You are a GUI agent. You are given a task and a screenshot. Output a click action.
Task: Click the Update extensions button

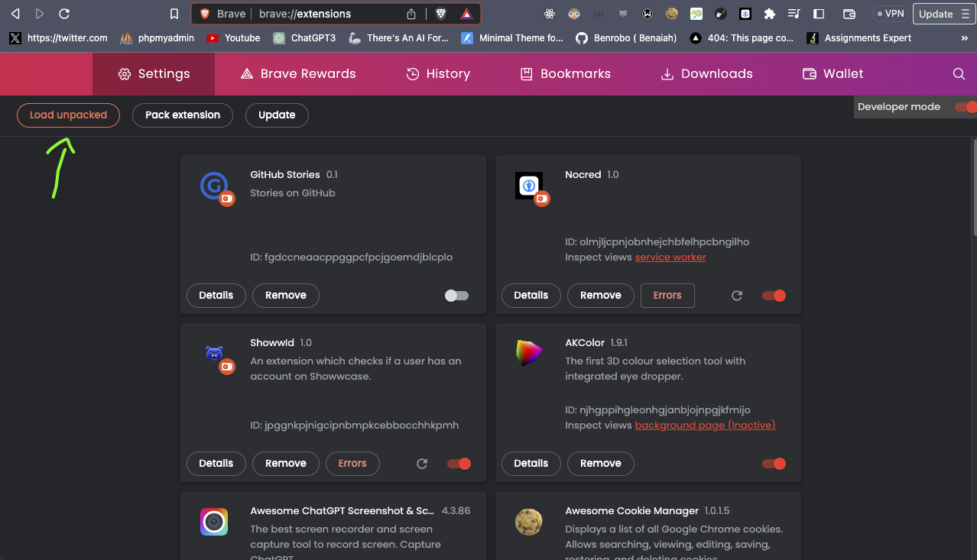click(x=277, y=115)
